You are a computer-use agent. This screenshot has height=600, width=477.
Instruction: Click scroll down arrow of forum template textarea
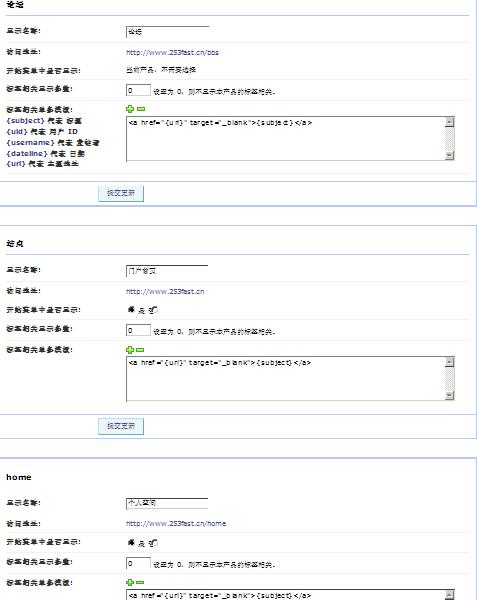[x=450, y=155]
